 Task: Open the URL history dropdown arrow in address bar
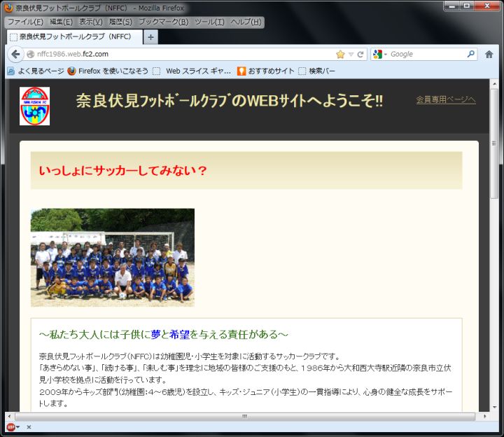(x=351, y=54)
